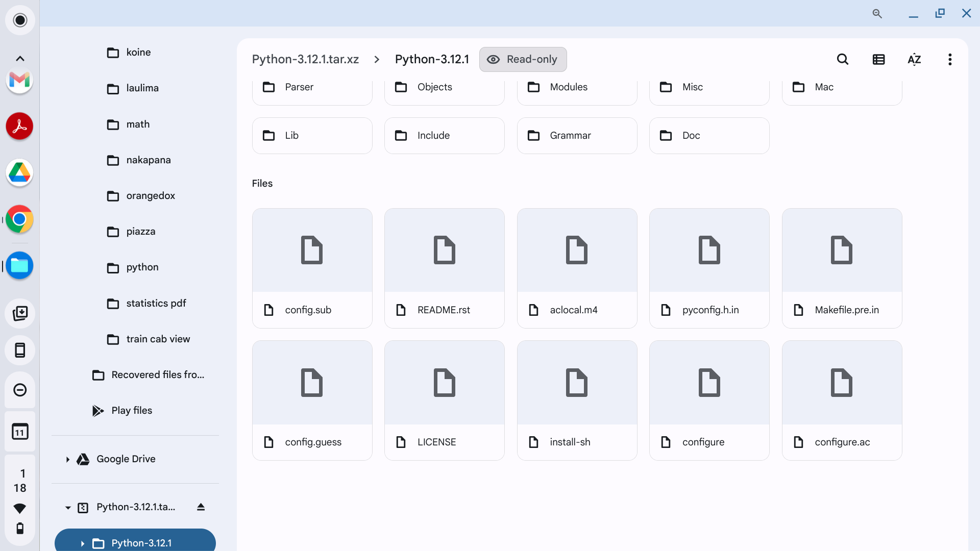Click the Read-only indicator button
The width and height of the screenshot is (980, 551).
[523, 60]
